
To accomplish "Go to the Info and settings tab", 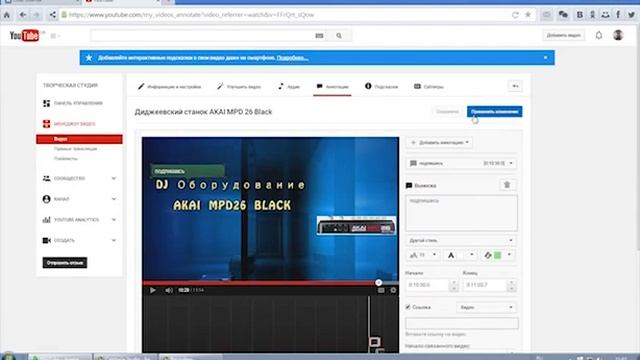I will coord(169,87).
